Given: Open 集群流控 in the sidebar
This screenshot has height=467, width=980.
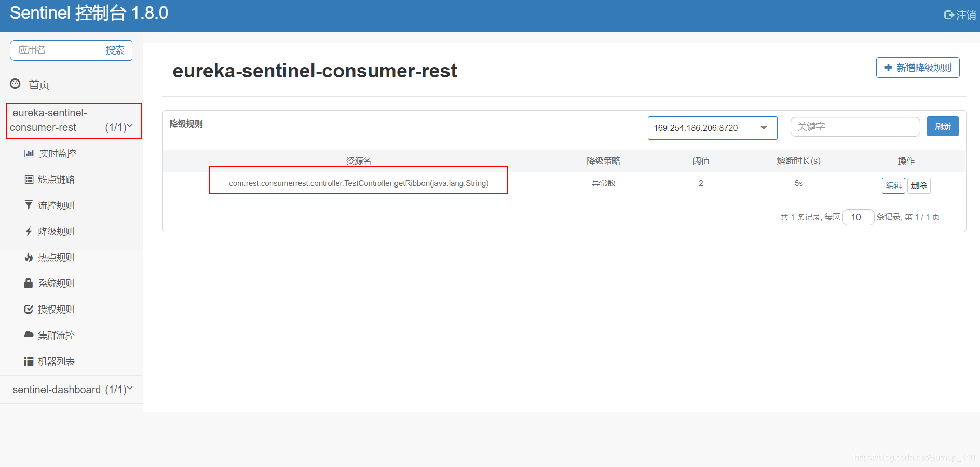Looking at the screenshot, I should point(57,335).
